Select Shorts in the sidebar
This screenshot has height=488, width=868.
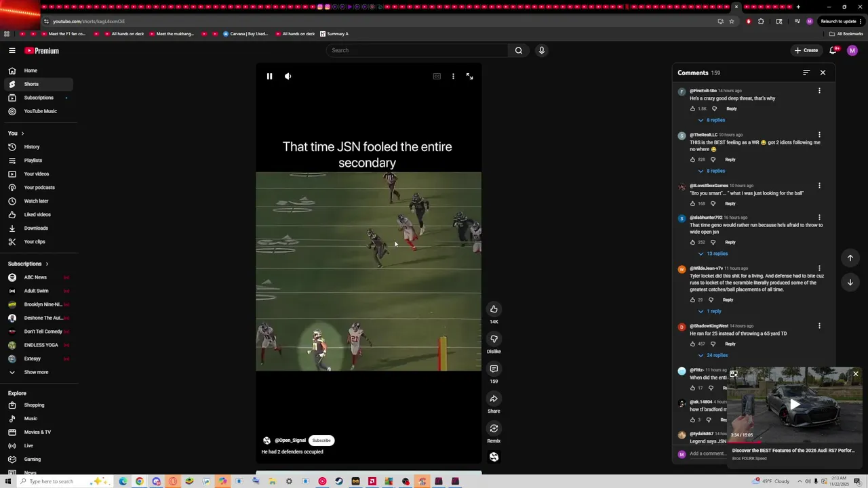click(38, 84)
